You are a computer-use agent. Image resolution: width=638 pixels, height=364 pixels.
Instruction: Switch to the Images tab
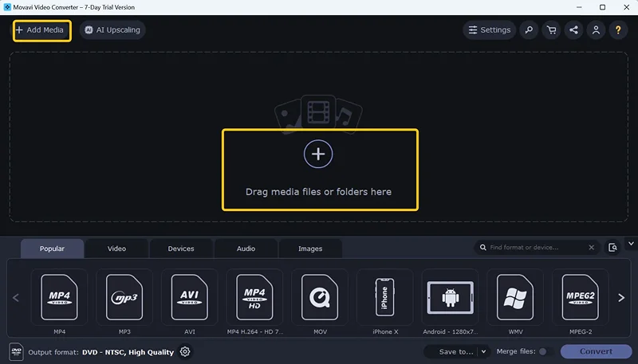click(x=310, y=249)
